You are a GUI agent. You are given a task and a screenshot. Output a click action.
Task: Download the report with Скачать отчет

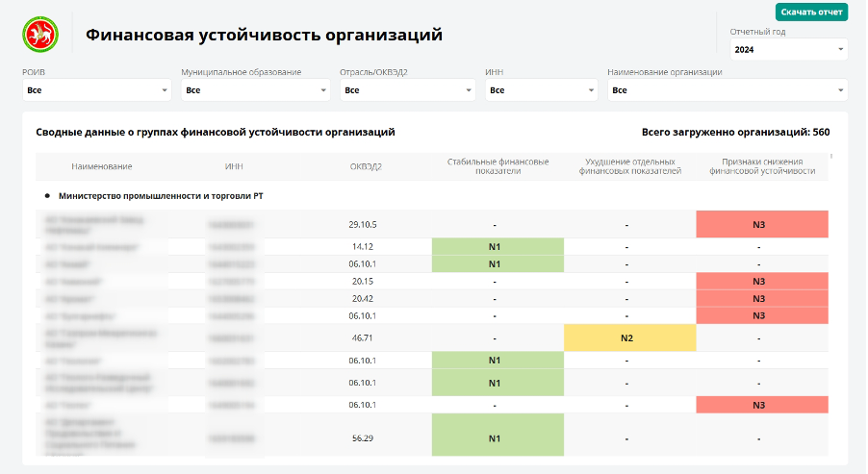point(811,12)
